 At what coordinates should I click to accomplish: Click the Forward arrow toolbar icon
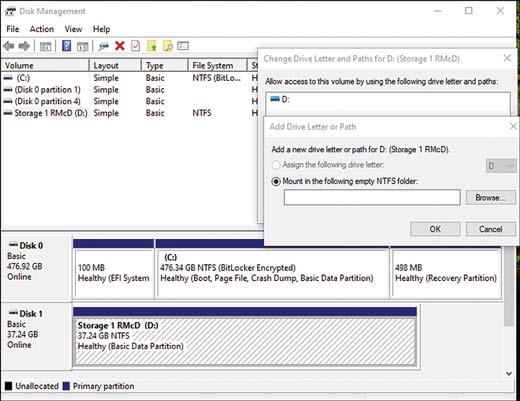tap(24, 46)
